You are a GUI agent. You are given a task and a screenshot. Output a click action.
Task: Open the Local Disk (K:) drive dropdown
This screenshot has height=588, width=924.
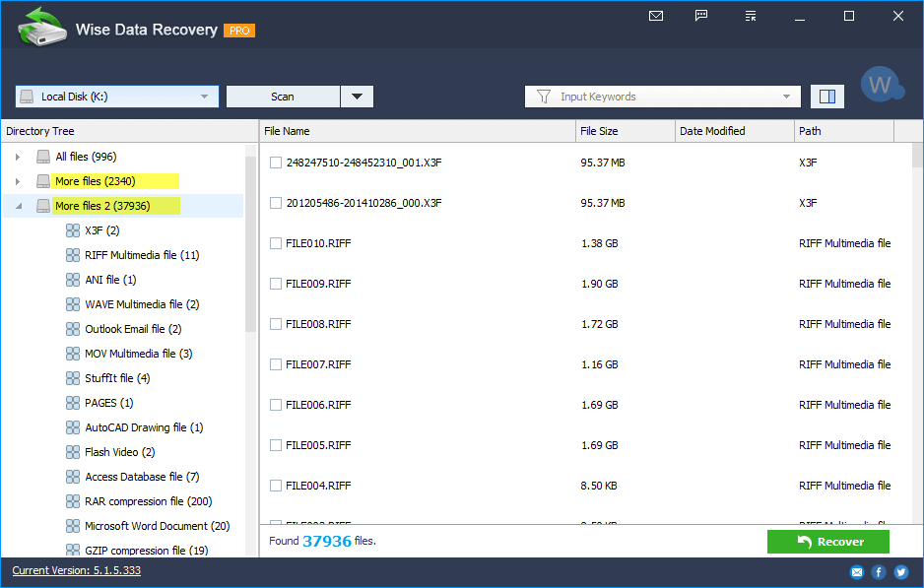tap(116, 97)
